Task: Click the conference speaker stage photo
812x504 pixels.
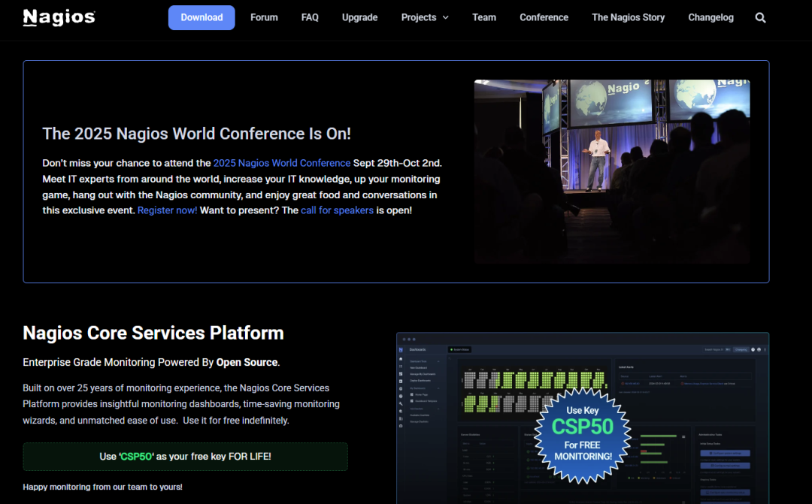Action: pyautogui.click(x=611, y=171)
